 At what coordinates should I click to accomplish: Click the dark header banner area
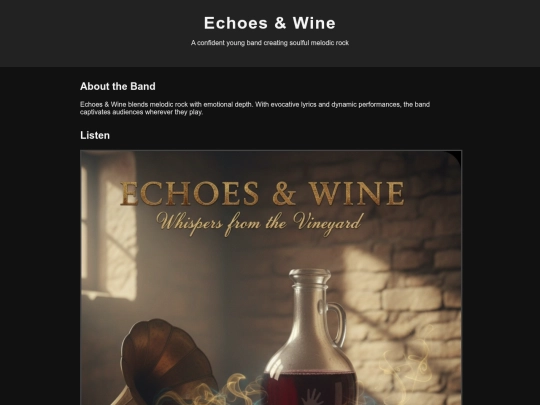[x=270, y=33]
